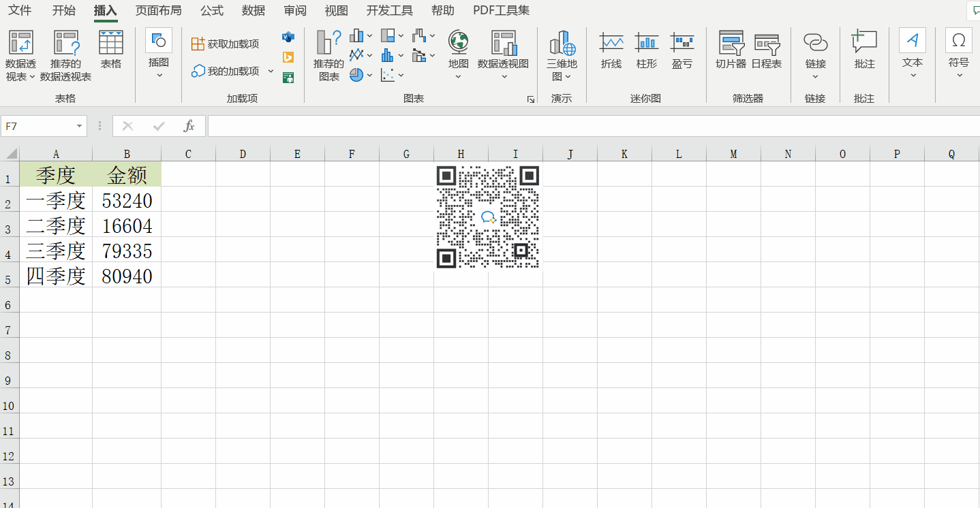Insert a statistic (histogram) chart
Image resolution: width=980 pixels, height=508 pixels.
coord(388,54)
